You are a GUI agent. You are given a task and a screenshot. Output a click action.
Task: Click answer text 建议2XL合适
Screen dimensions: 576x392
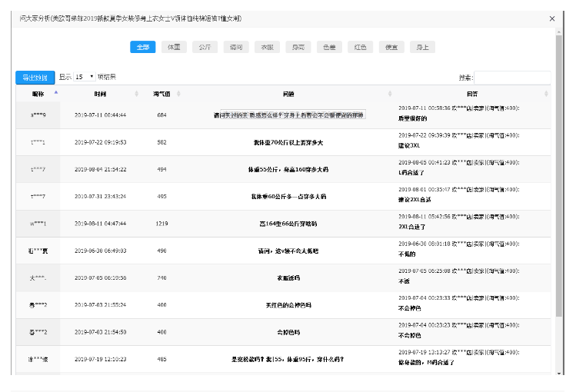click(x=415, y=200)
